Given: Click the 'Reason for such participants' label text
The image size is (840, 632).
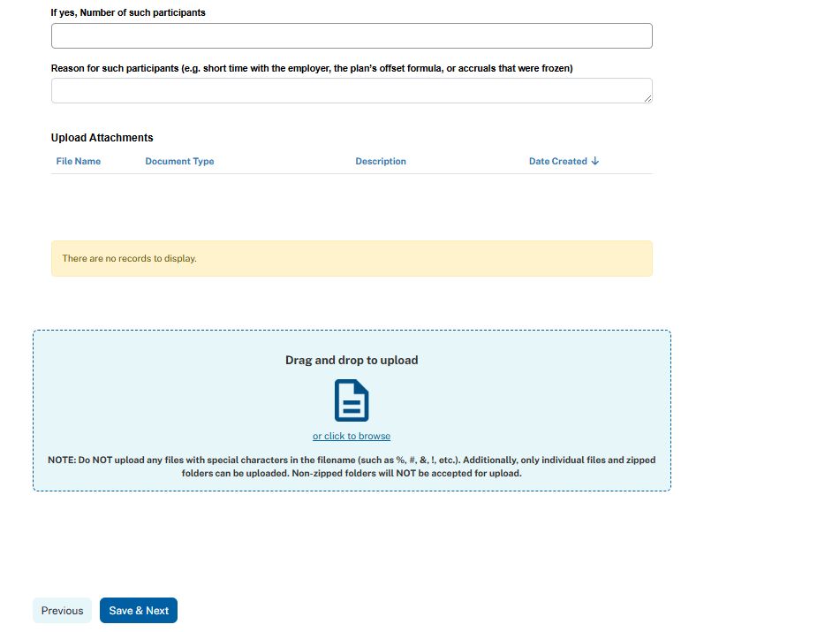Looking at the screenshot, I should click(x=312, y=68).
